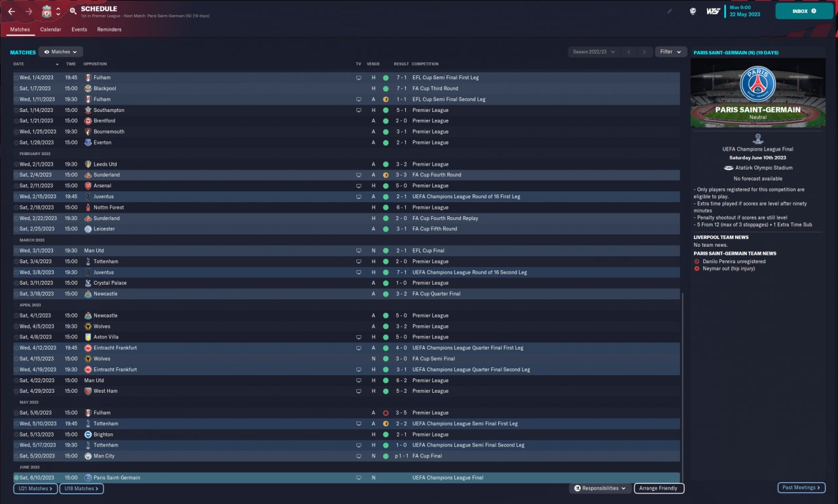Click the match list vertical scrollbar
The image size is (838, 504).
tap(682, 386)
